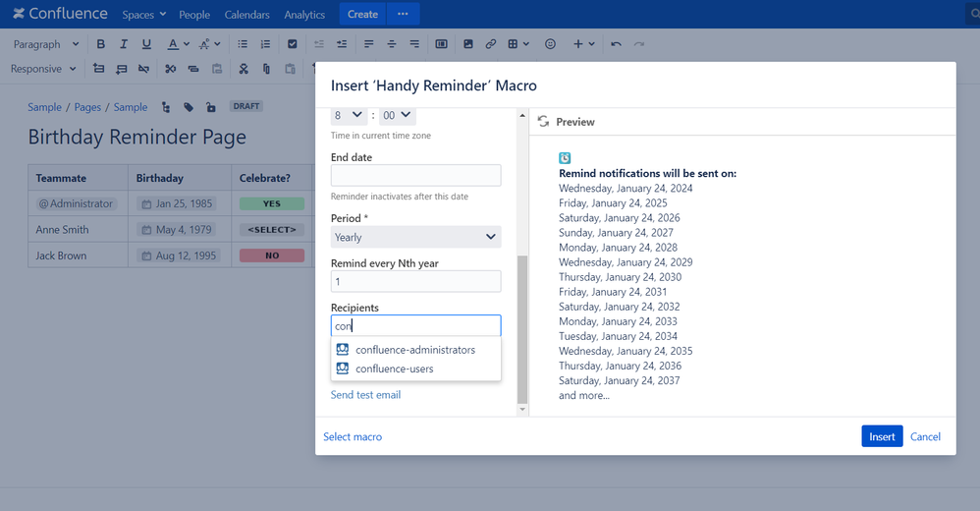Choose confluence-users from suggestions
The height and width of the screenshot is (511, 980).
(415, 369)
